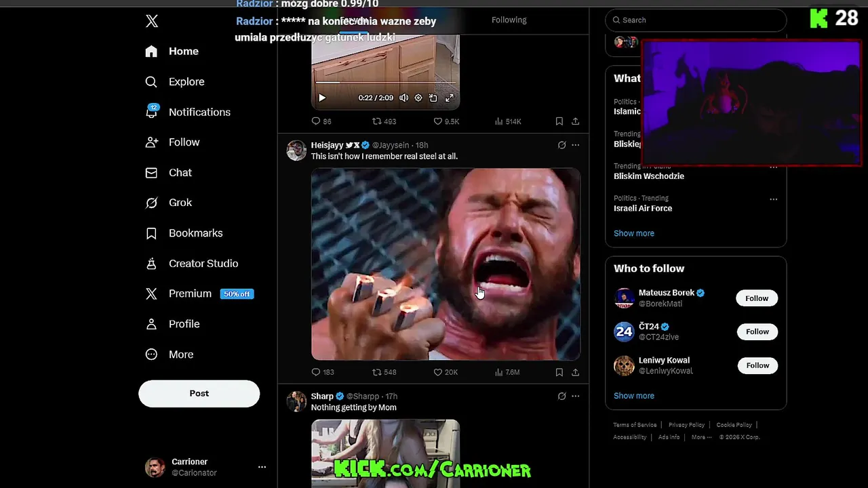This screenshot has width=868, height=488.
Task: Open Cookie Policy footer link
Action: pos(734,425)
